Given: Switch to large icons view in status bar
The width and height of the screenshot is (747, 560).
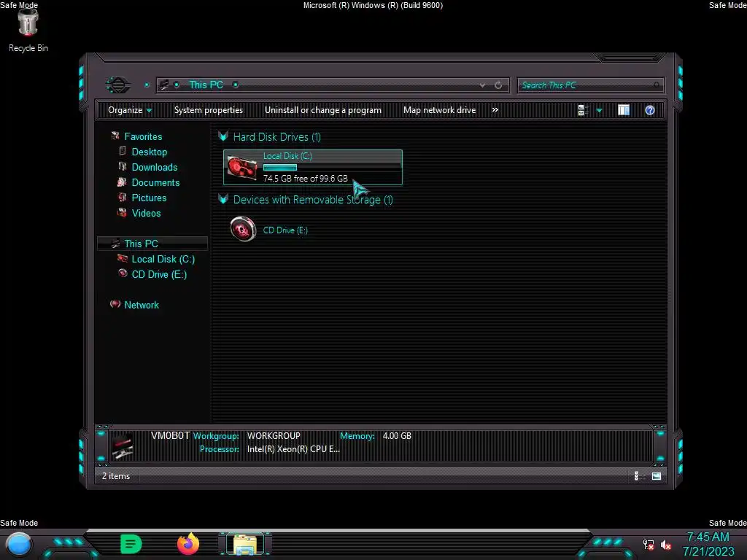Looking at the screenshot, I should tap(657, 476).
